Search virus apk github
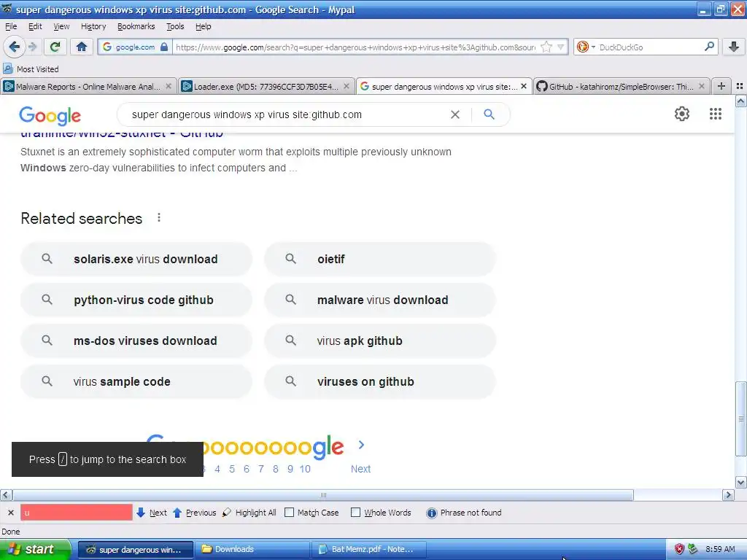Viewport: 747px width, 560px height. point(380,341)
